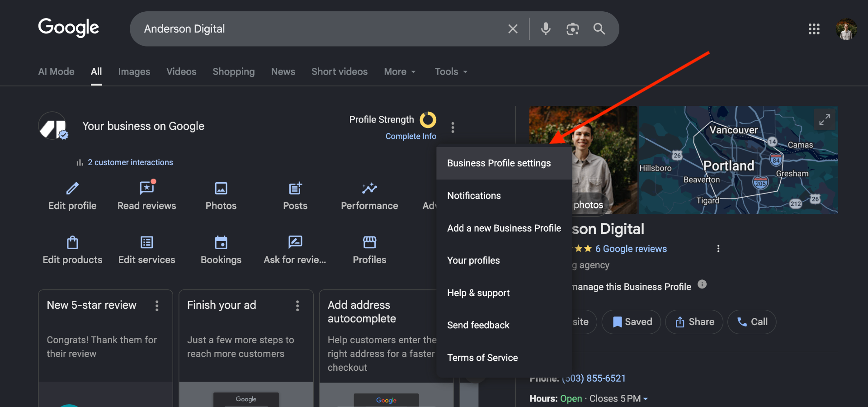Open Help & support menu item
Viewport: 868px width, 407px height.
(504, 293)
